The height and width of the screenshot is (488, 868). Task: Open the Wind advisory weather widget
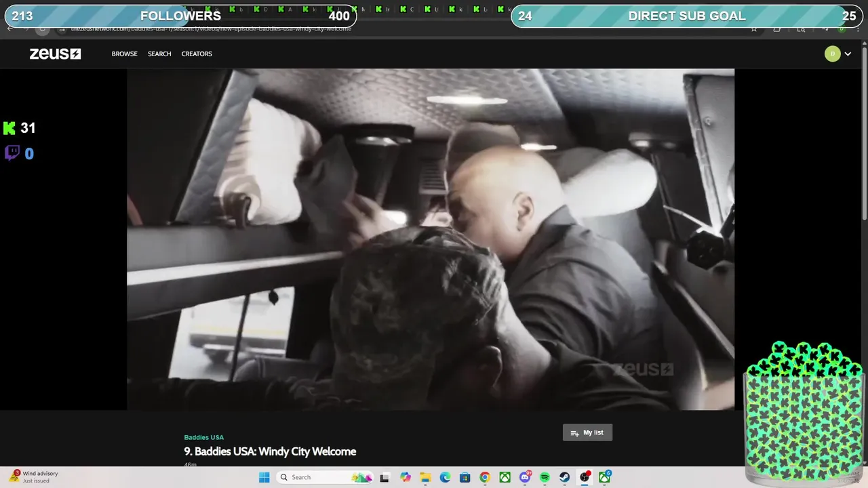(x=34, y=477)
